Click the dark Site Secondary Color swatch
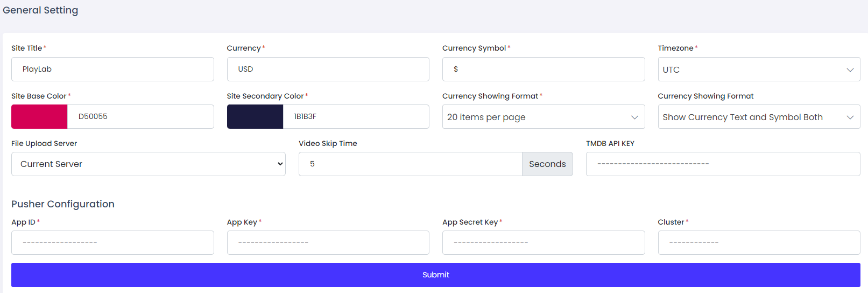Image resolution: width=868 pixels, height=293 pixels. point(255,117)
